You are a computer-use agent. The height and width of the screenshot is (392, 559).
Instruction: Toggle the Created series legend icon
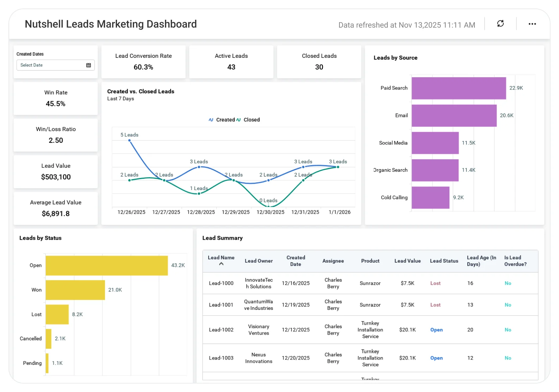pos(211,120)
